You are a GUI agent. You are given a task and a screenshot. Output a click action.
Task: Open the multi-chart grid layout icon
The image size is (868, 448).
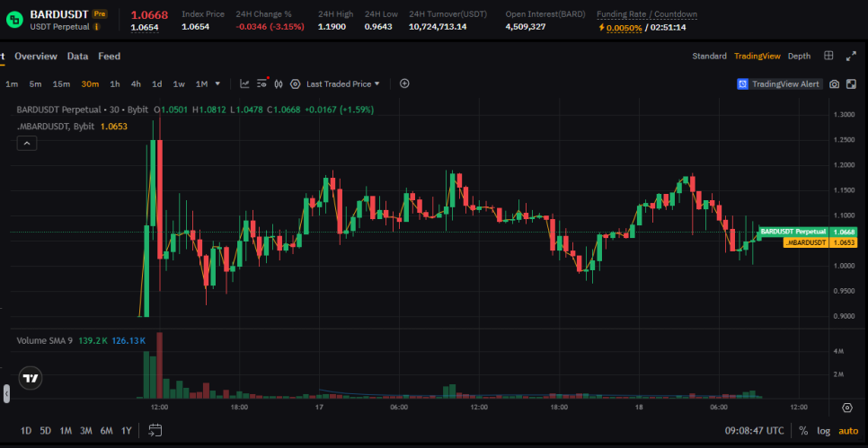coord(828,56)
